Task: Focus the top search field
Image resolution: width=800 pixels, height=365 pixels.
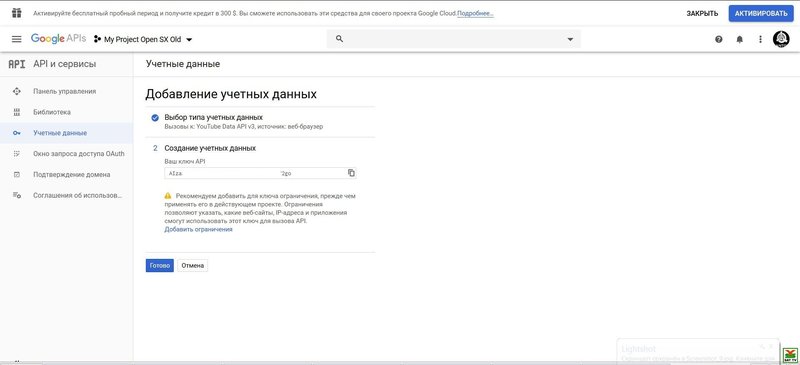Action: [454, 39]
